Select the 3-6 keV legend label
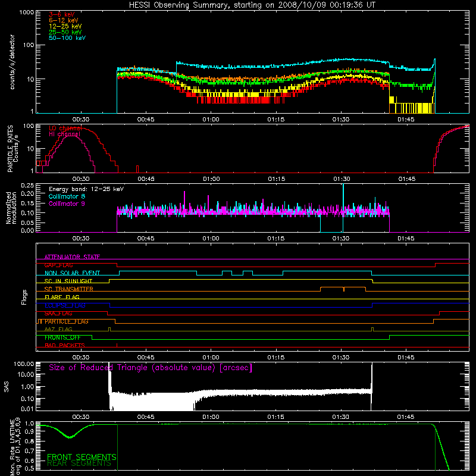This screenshot has width=476, height=476. pos(62,14)
